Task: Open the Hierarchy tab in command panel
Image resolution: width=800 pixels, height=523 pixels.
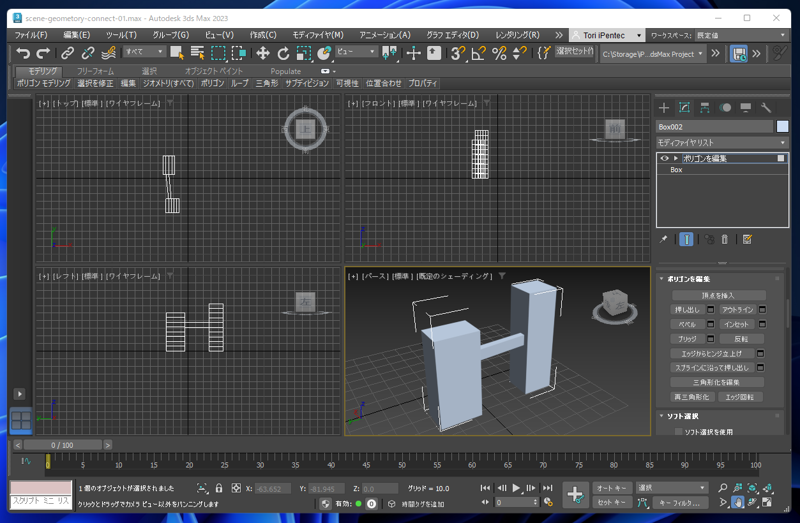Action: [705, 108]
